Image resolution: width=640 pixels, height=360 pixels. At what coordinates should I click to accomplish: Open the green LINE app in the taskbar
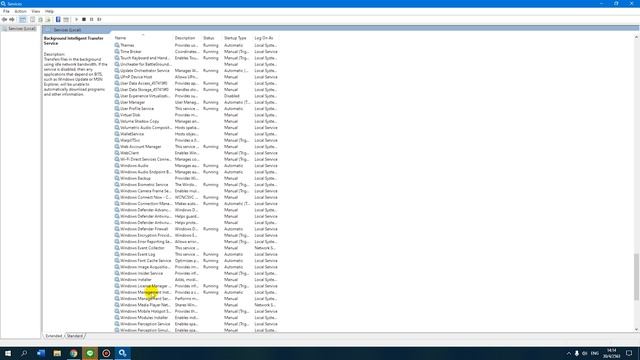[90, 353]
